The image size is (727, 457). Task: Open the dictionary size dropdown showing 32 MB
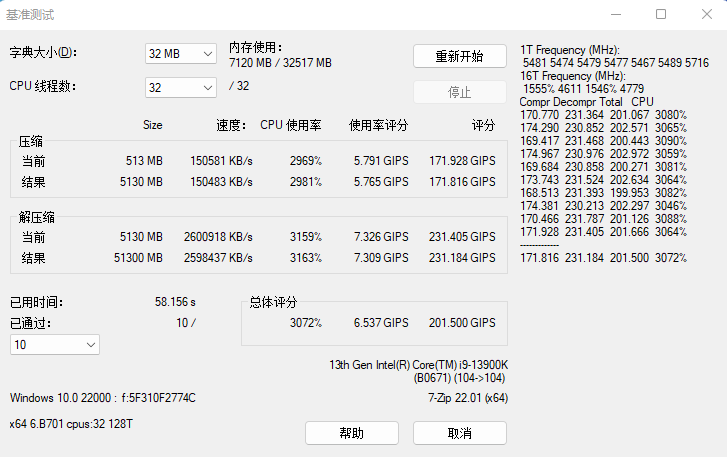tap(181, 53)
